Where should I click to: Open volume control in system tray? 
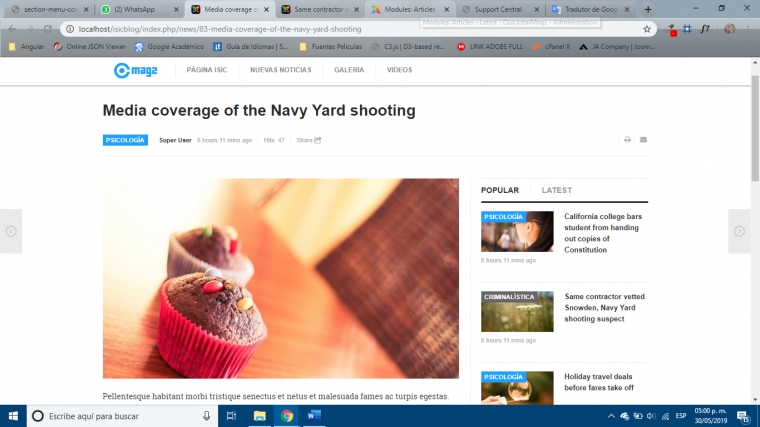click(x=651, y=416)
